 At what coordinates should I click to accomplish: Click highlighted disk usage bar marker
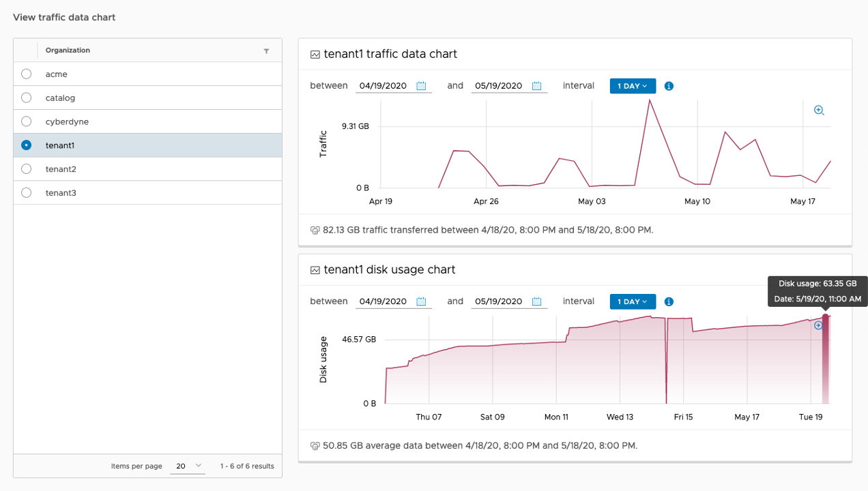pos(826,358)
